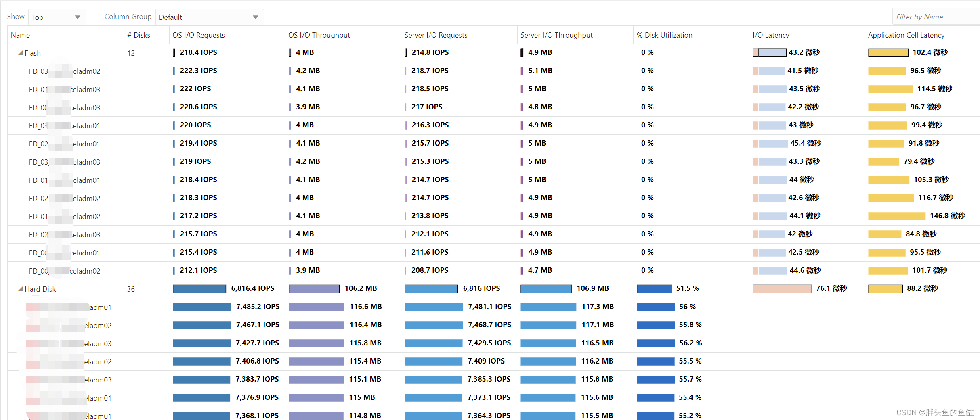This screenshot has width=980, height=420.
Task: Sort by # Disks column header
Action: point(139,35)
